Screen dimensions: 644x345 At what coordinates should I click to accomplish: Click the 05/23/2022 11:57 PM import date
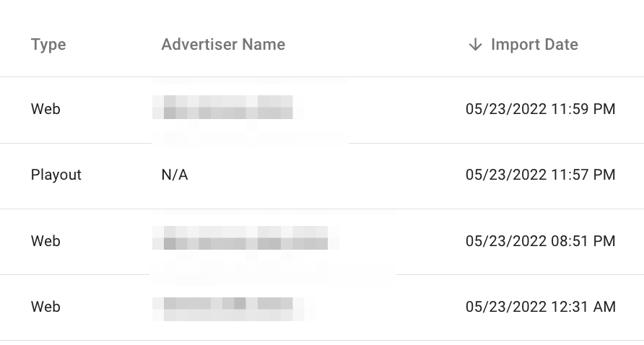tap(540, 175)
